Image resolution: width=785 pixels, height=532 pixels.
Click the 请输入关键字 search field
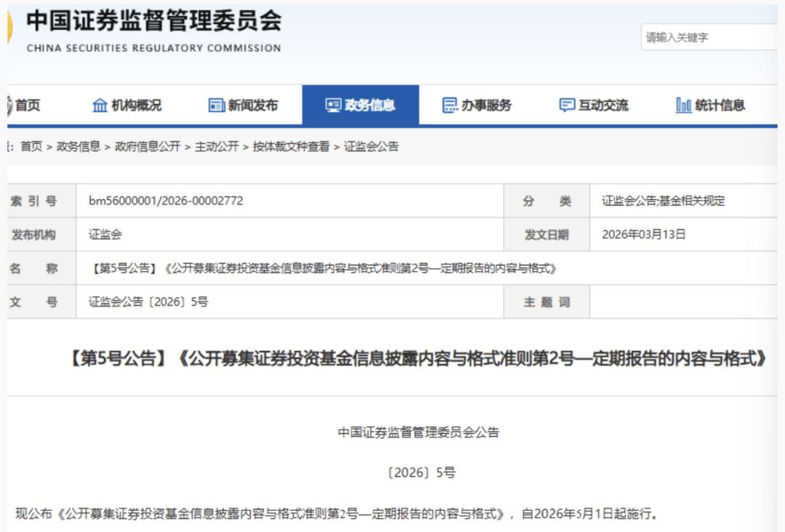coord(709,37)
